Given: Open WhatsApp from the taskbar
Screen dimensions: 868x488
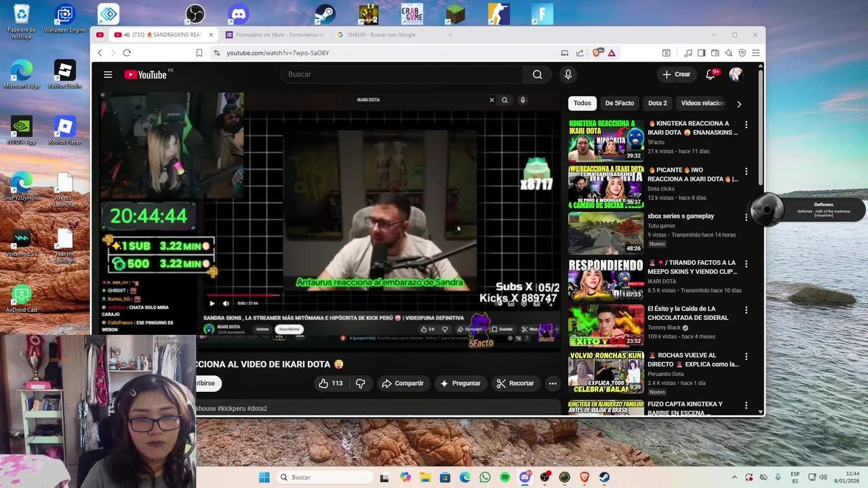Looking at the screenshot, I should pos(485,477).
